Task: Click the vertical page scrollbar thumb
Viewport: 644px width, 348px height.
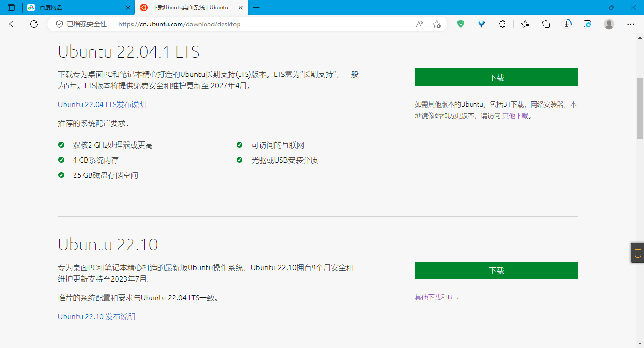Action: pos(640,108)
